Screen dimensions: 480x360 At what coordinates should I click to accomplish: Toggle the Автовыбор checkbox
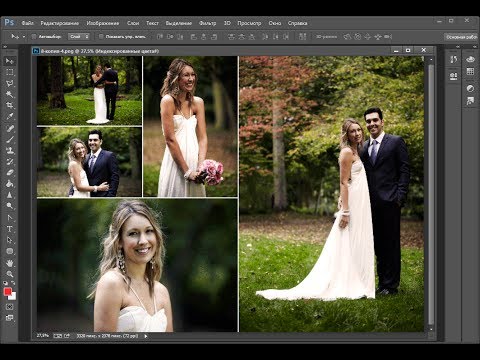coord(34,37)
